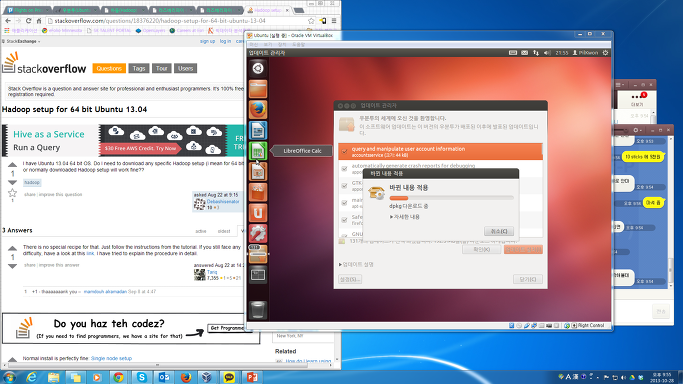This screenshot has width=683, height=384.
Task: Toggle the crash reports update checkbox
Action: point(345,168)
